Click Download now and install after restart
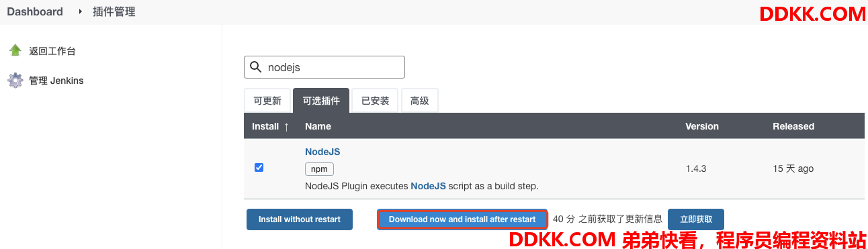The image size is (868, 249). point(462,219)
